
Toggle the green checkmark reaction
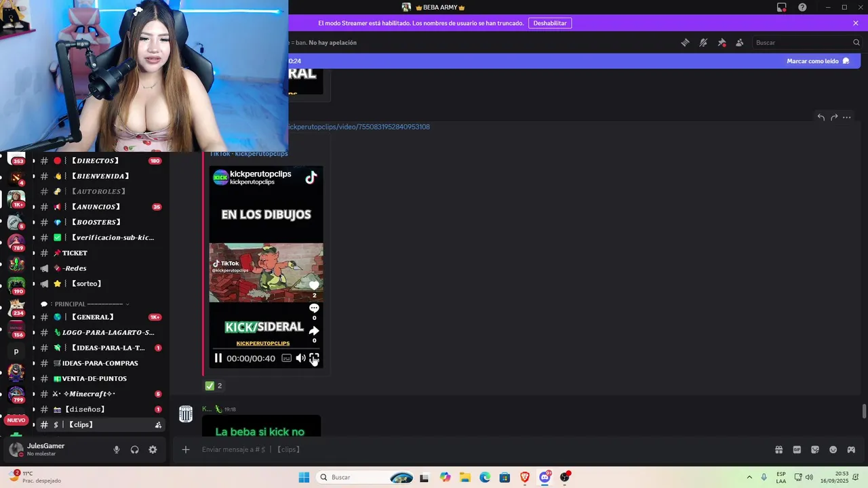point(214,386)
